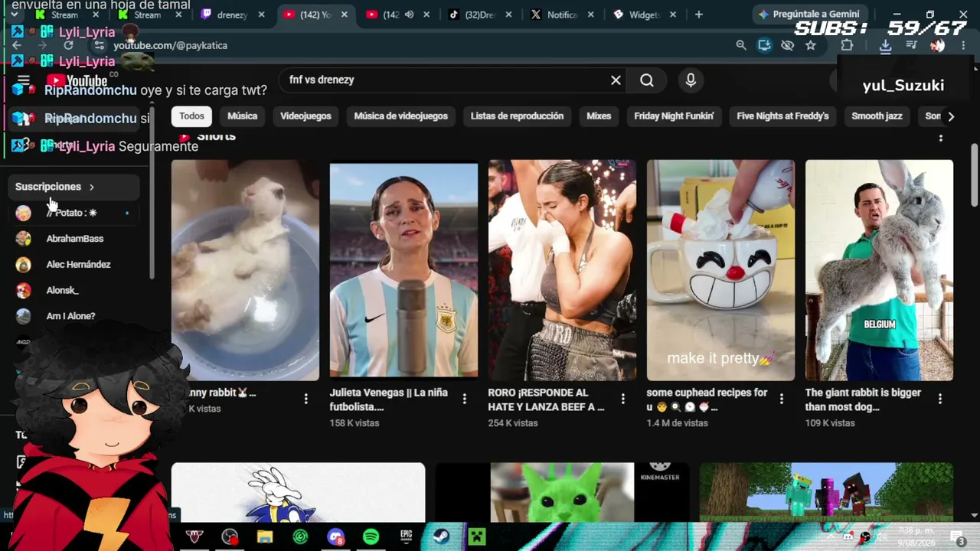The height and width of the screenshot is (551, 980).
Task: Switch to the Widgets browser tab
Action: tap(643, 15)
